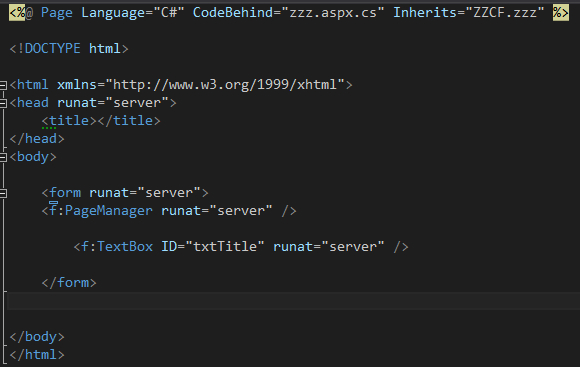Collapse the body tag outline region

tap(3, 157)
